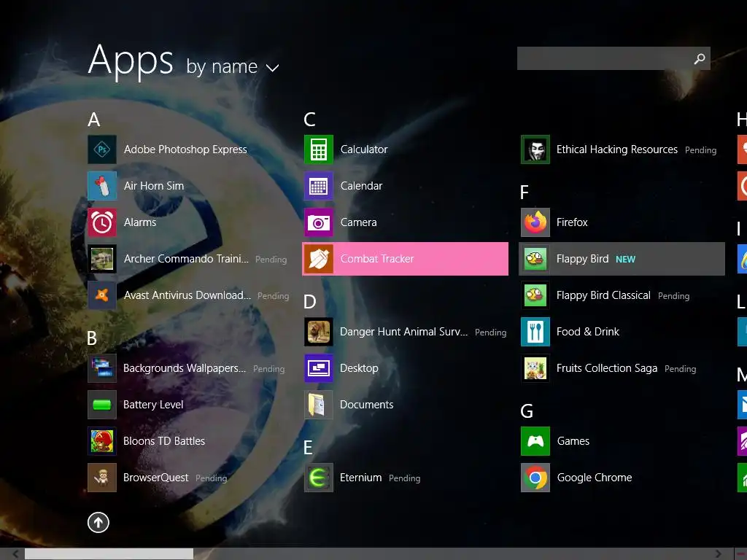This screenshot has height=560, width=747.
Task: Launch Fruits Collection Saga icon
Action: coord(535,368)
